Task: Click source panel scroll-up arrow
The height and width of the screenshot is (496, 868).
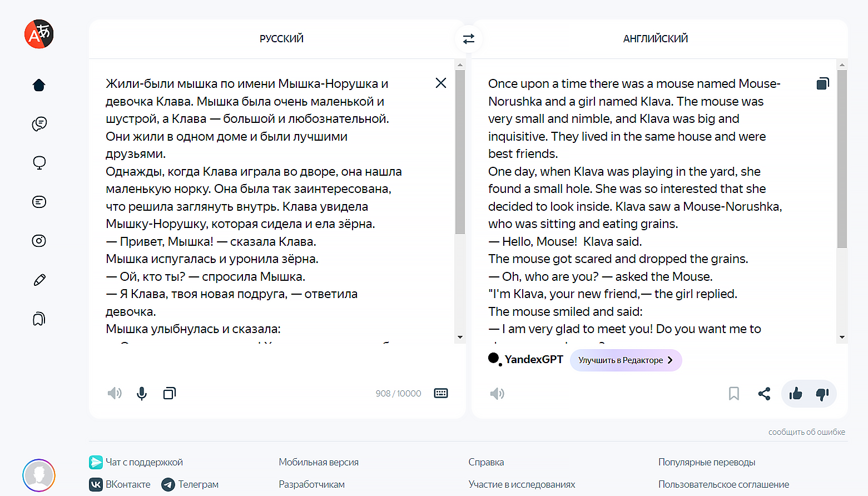Action: [x=460, y=65]
